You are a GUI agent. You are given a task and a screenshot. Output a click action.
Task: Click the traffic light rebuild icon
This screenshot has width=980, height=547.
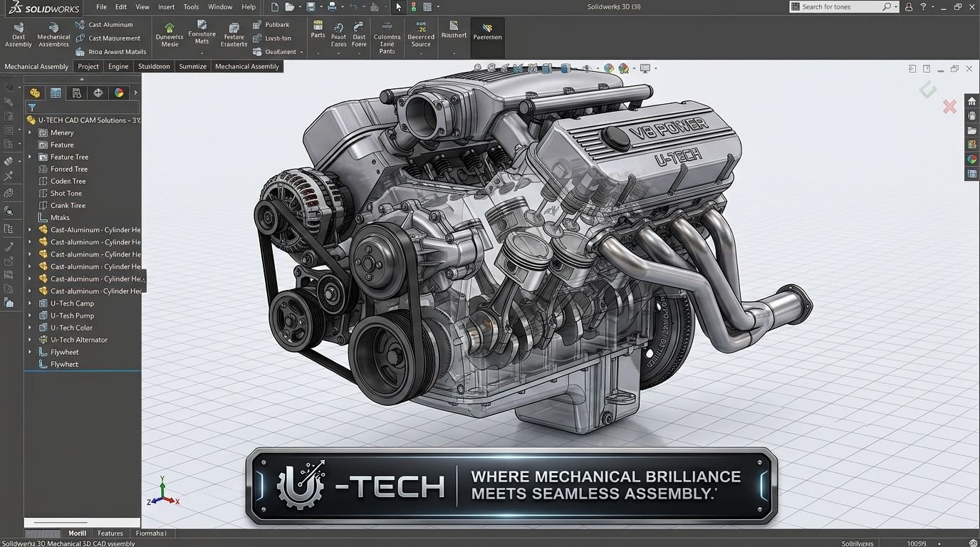tap(413, 6)
